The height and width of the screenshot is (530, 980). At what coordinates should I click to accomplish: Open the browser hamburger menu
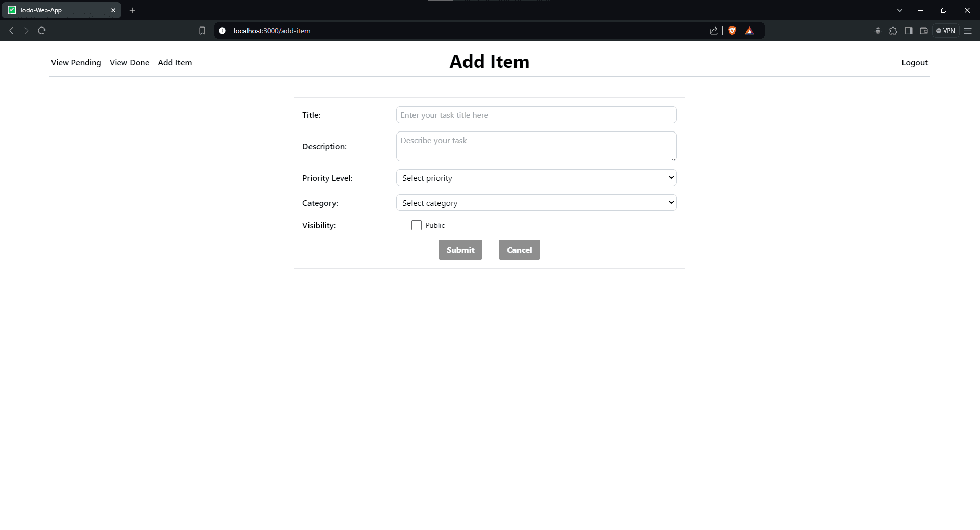point(968,31)
